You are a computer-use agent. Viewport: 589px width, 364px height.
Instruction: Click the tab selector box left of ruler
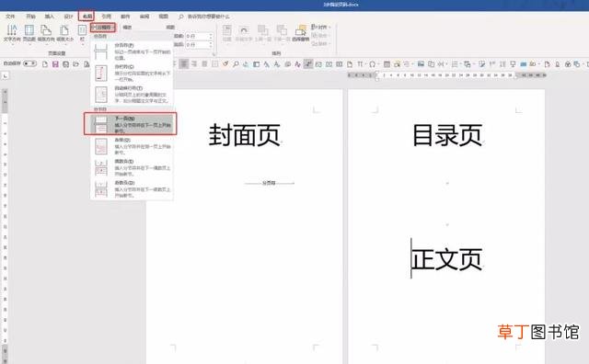[5, 76]
